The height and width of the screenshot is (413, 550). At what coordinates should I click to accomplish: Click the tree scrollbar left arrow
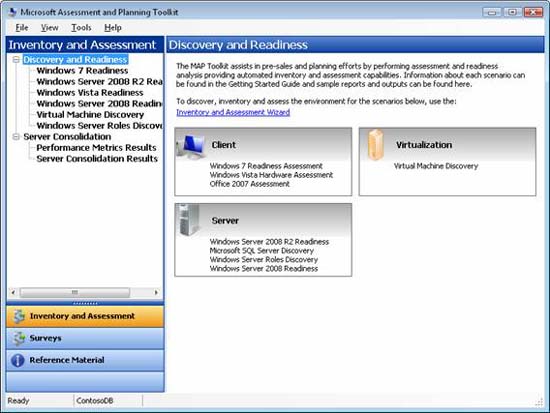(x=13, y=292)
